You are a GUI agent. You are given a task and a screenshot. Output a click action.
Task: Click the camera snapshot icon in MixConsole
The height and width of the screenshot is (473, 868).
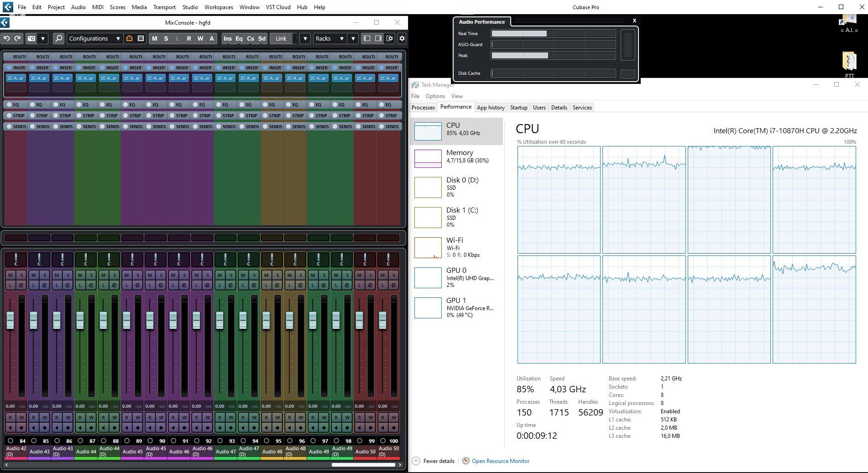(31, 39)
